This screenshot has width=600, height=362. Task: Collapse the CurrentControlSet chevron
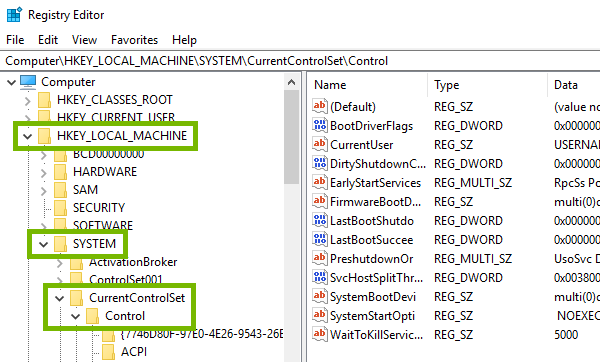pyautogui.click(x=59, y=298)
